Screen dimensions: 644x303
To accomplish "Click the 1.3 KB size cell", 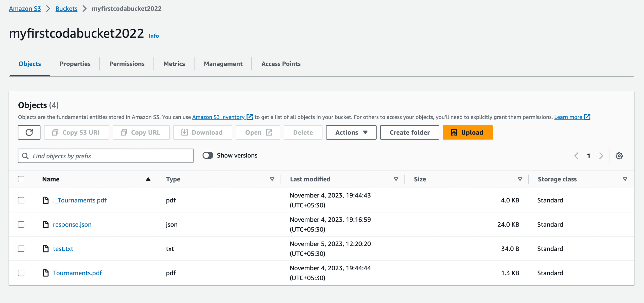I will pyautogui.click(x=510, y=273).
